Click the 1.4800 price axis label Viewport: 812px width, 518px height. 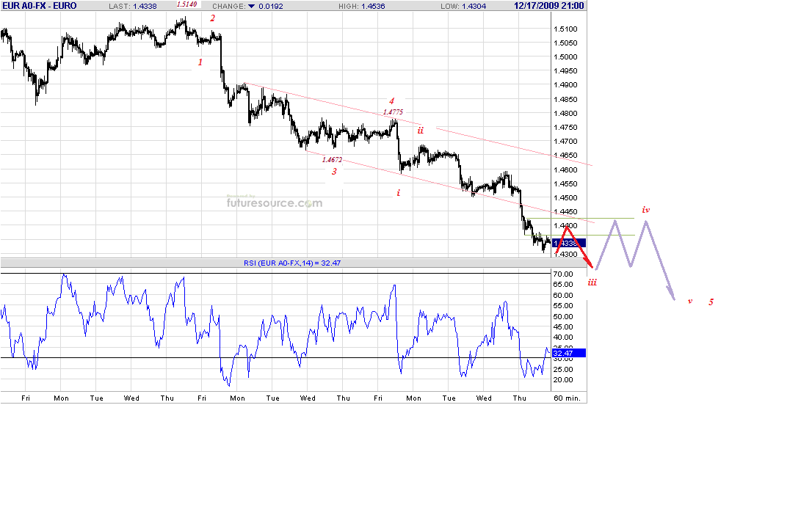tap(565, 113)
